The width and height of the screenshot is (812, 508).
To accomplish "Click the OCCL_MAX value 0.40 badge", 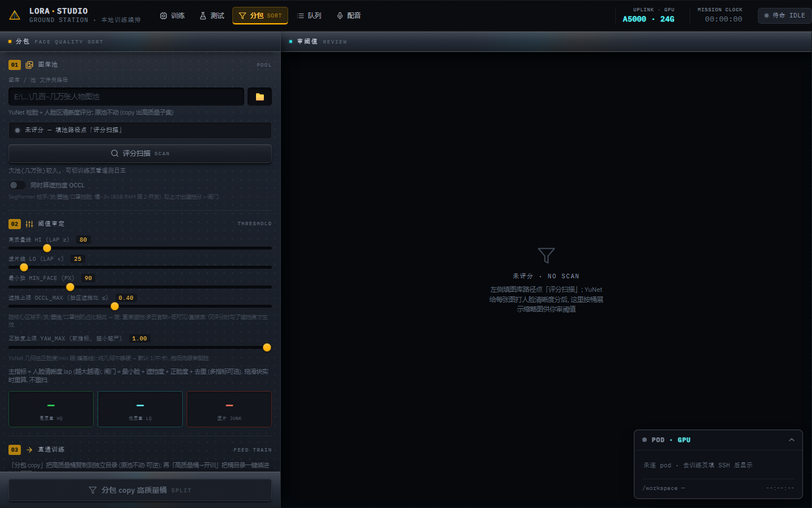I will click(126, 298).
